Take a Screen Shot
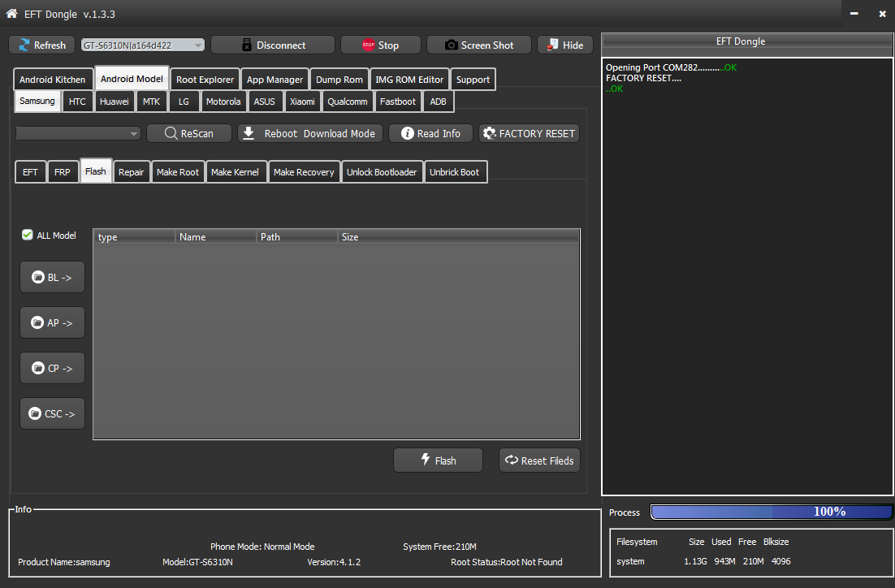This screenshot has width=895, height=588. (x=479, y=45)
